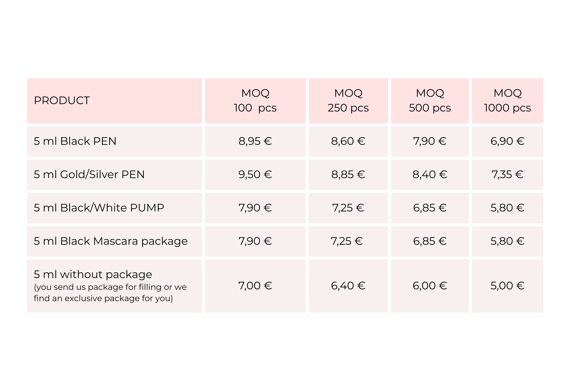Click the 5 ml Black Mascara package label

[x=110, y=241]
